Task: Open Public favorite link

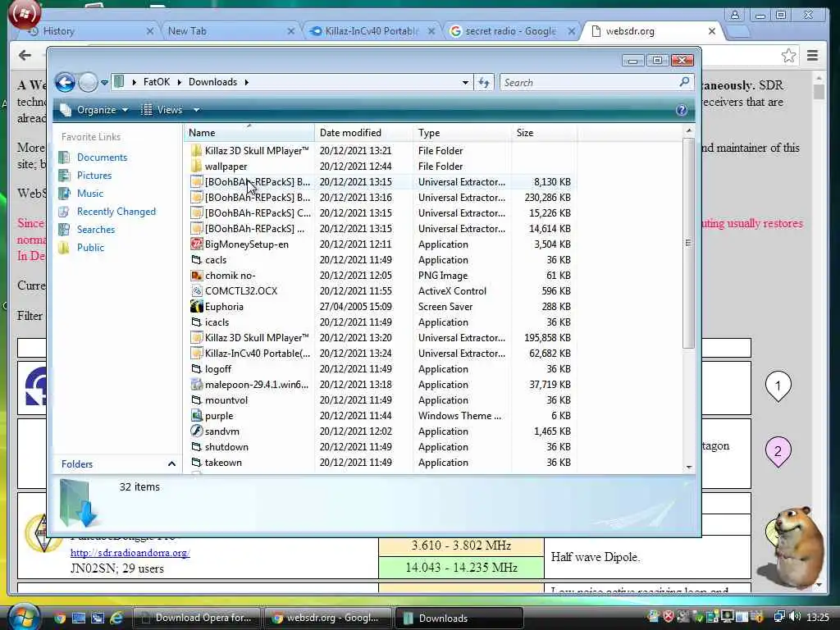Action: tap(90, 248)
